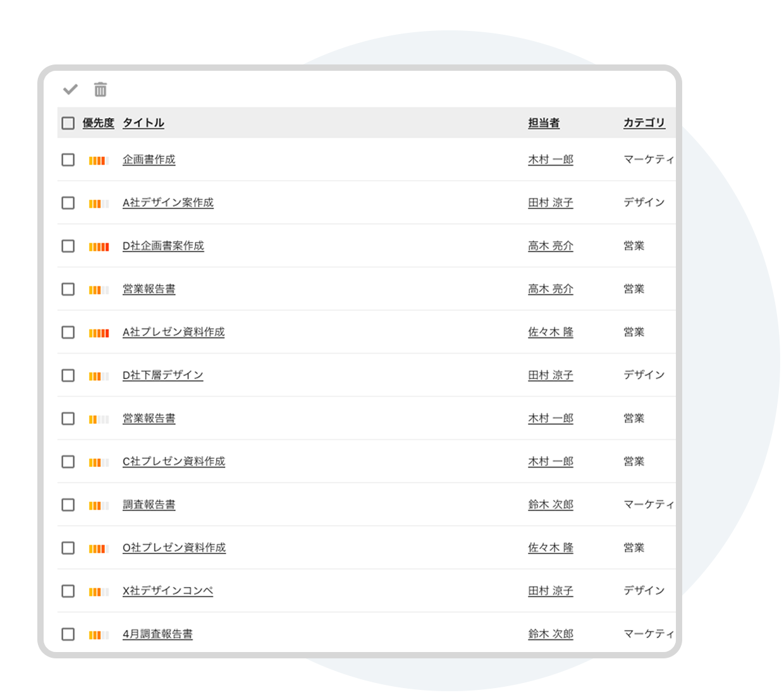Viewport: 784px width, 695px height.
Task: Open the X社デザインコンペ task
Action: click(x=168, y=591)
